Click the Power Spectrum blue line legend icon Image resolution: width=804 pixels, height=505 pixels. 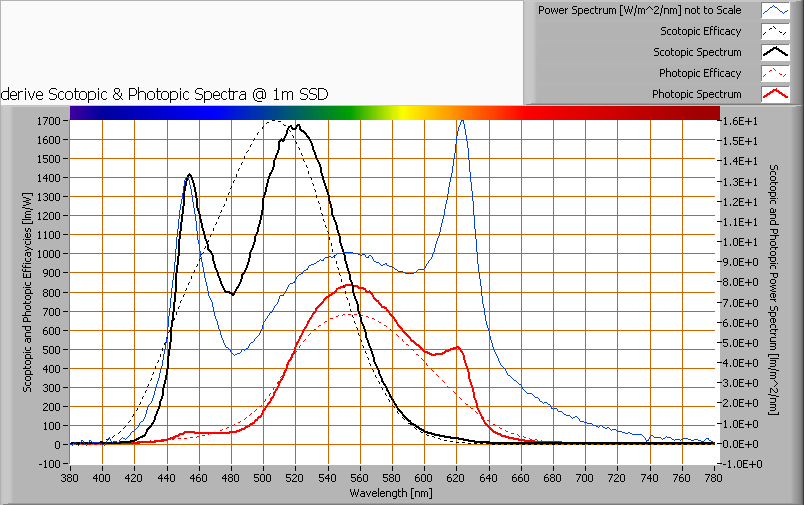775,11
